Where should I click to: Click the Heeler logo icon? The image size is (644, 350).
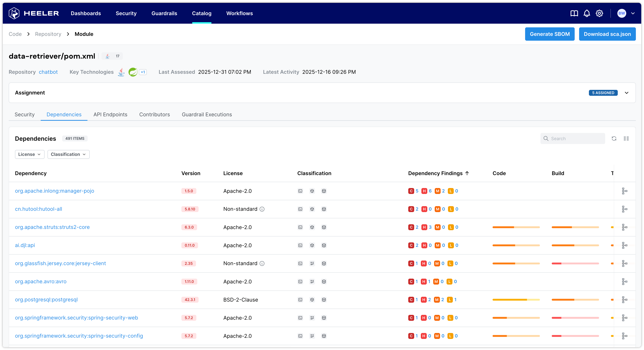pos(14,13)
